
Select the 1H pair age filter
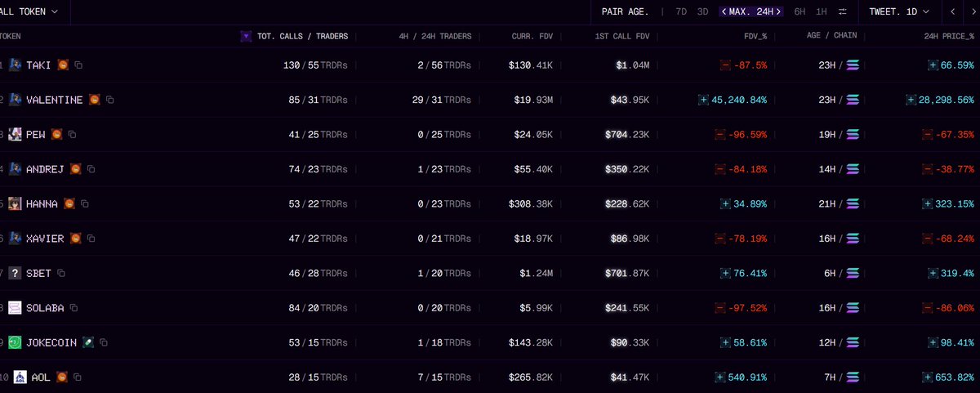pos(822,11)
